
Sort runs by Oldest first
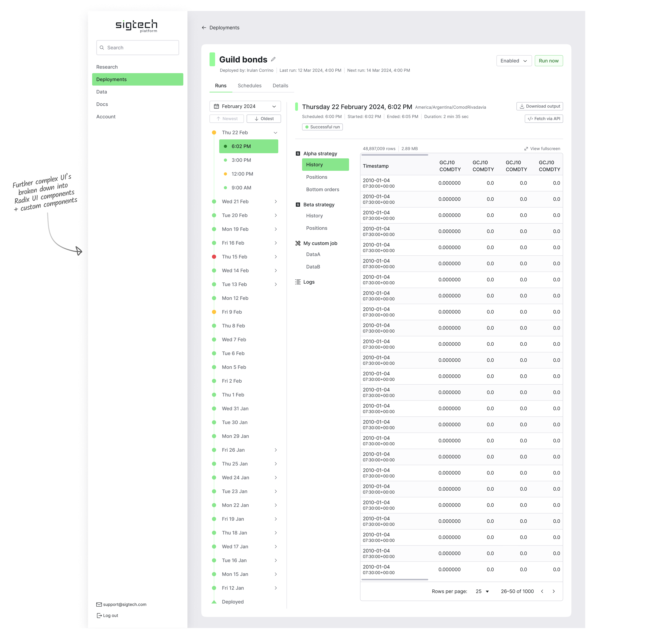264,119
